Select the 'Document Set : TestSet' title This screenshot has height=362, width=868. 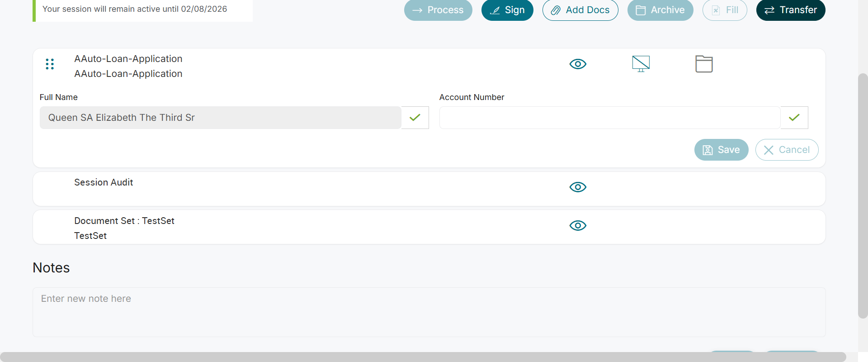click(x=124, y=221)
